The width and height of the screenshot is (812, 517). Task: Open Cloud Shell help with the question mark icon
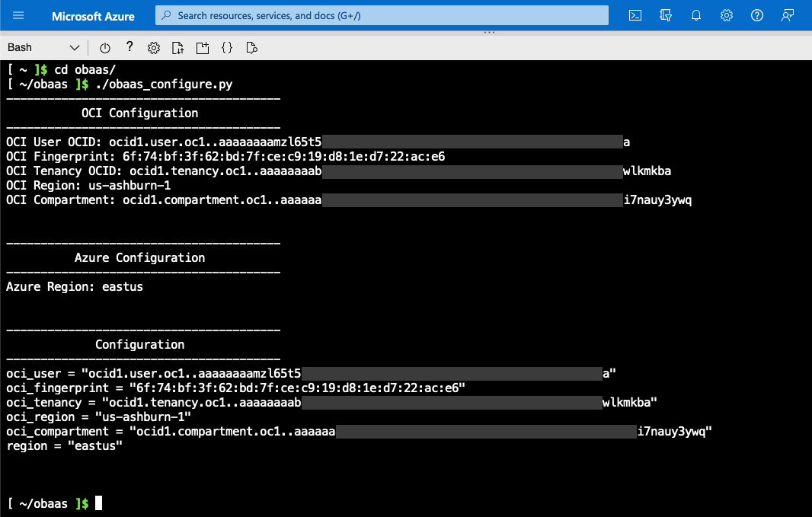coord(129,47)
